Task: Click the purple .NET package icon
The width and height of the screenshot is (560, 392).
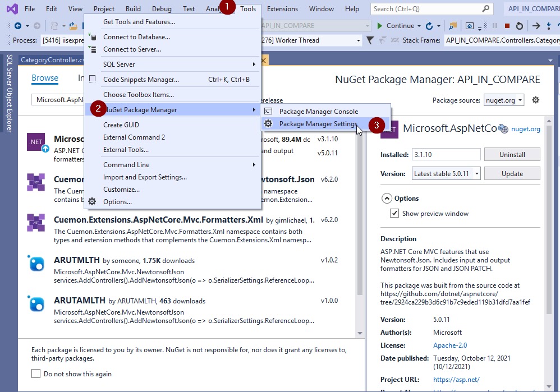Action: pyautogui.click(x=36, y=142)
